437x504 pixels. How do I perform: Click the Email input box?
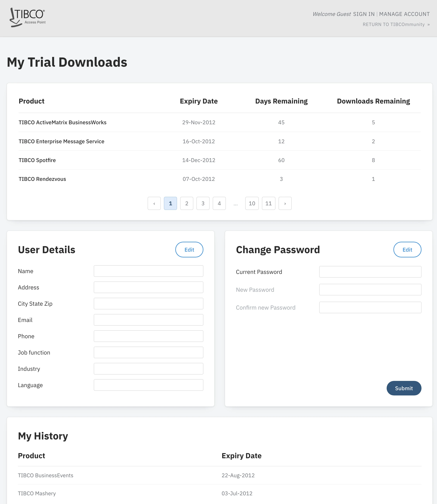click(x=149, y=320)
